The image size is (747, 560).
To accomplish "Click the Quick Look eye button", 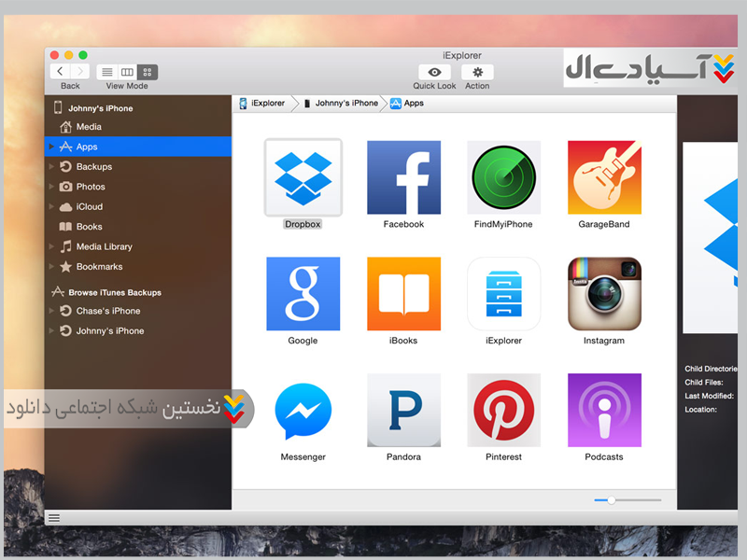I will click(434, 72).
